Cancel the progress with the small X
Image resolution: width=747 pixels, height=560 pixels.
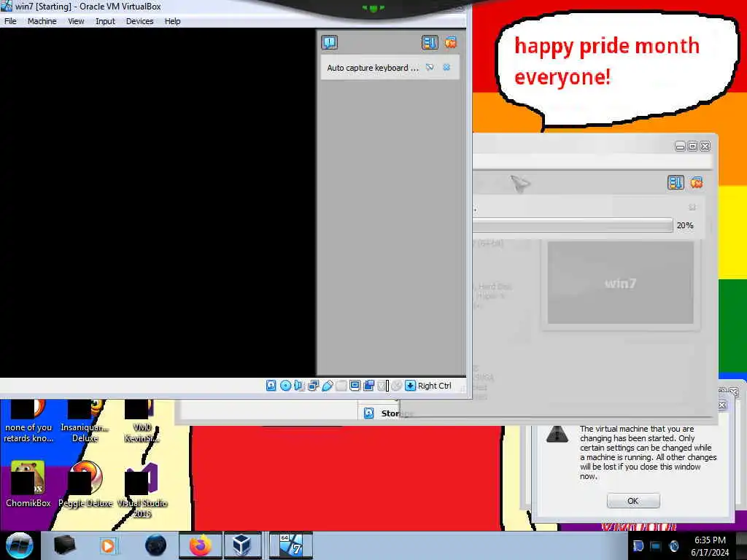pyautogui.click(x=692, y=207)
